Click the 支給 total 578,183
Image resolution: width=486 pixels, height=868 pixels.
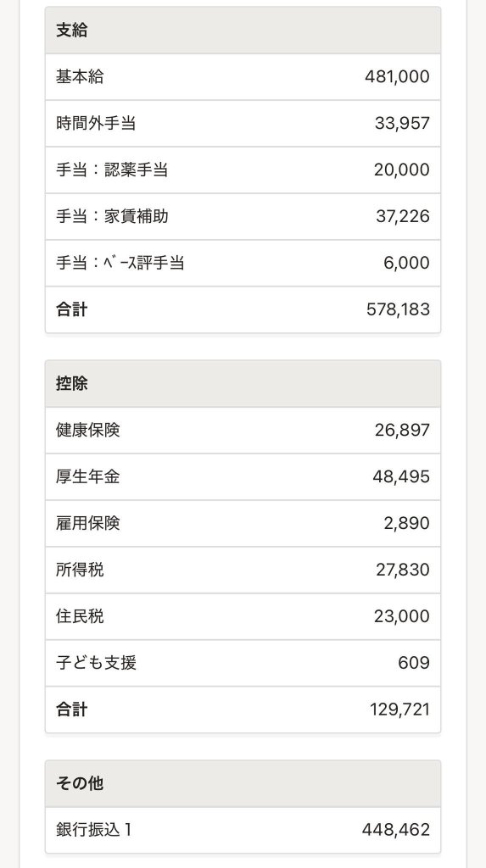point(398,309)
